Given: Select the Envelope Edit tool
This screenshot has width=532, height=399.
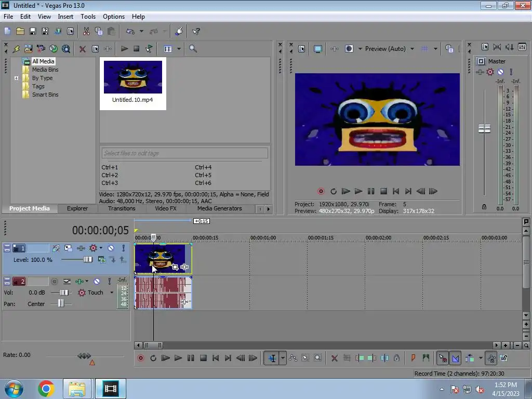Looking at the screenshot, I should click(x=293, y=358).
